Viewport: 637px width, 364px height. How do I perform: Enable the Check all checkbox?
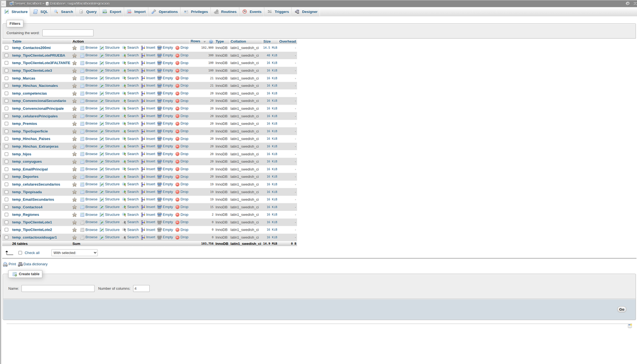(x=19, y=253)
